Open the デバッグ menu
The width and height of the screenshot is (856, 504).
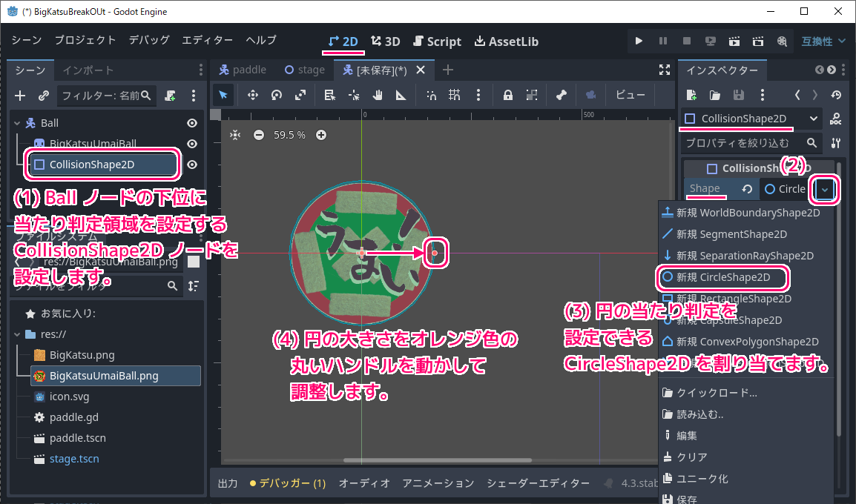(x=149, y=40)
